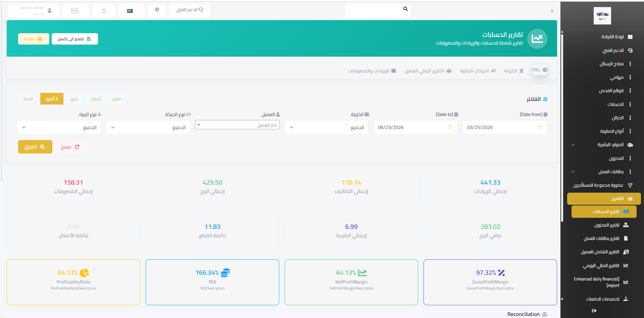Open the نوع الحركة dropdown
The height and width of the screenshot is (318, 644).
(x=148, y=127)
